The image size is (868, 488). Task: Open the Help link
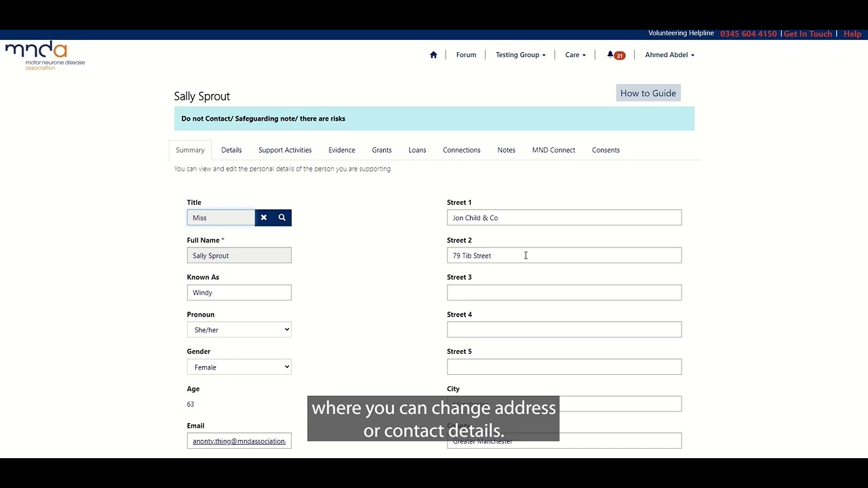(852, 34)
